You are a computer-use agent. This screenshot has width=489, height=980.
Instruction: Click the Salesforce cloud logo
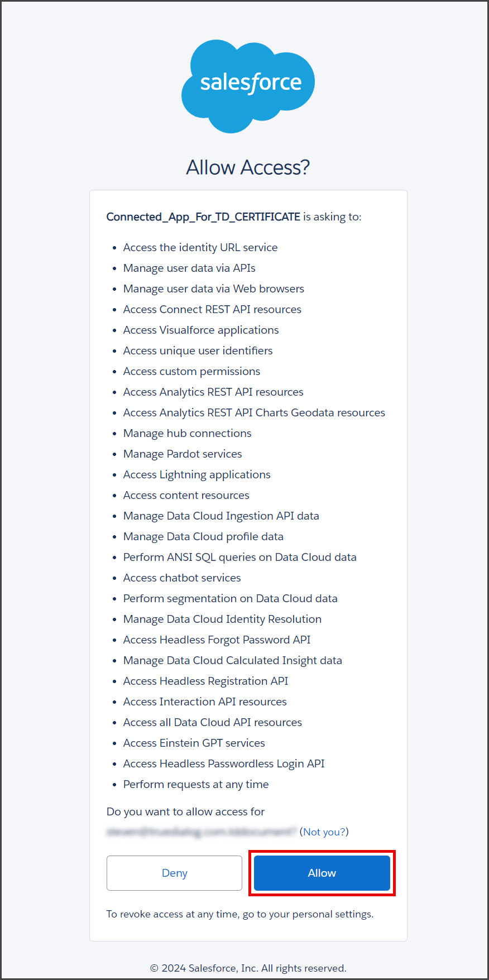click(248, 86)
